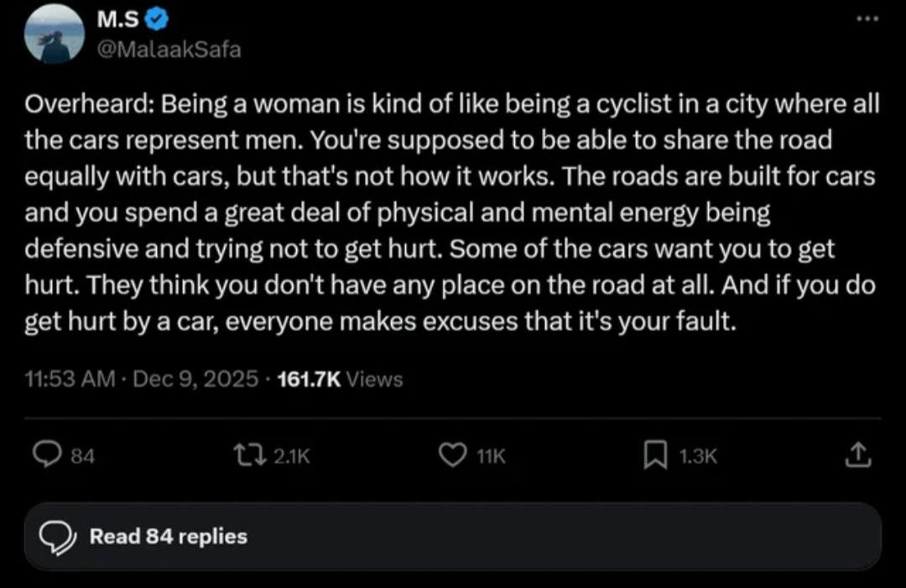Click the 84 reply count number

pyautogui.click(x=82, y=455)
